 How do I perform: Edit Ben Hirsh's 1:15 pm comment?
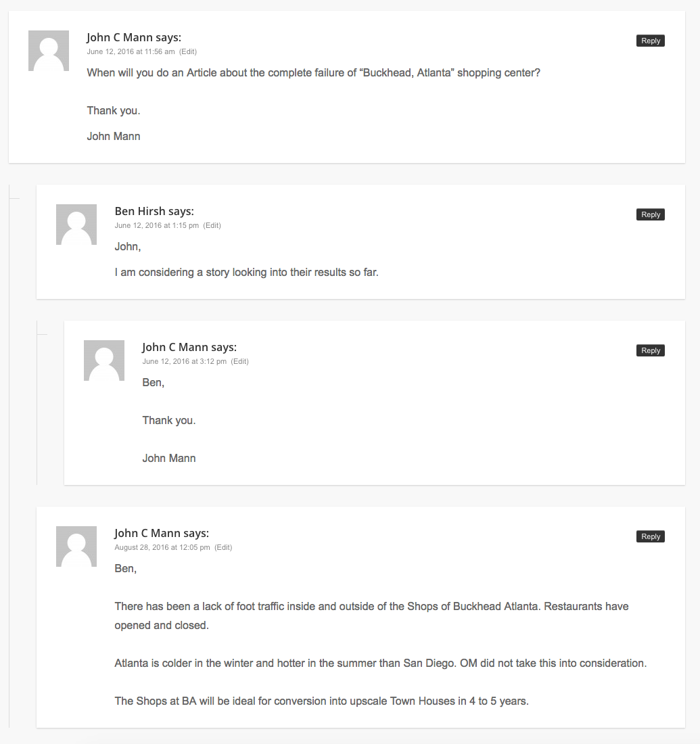point(212,225)
